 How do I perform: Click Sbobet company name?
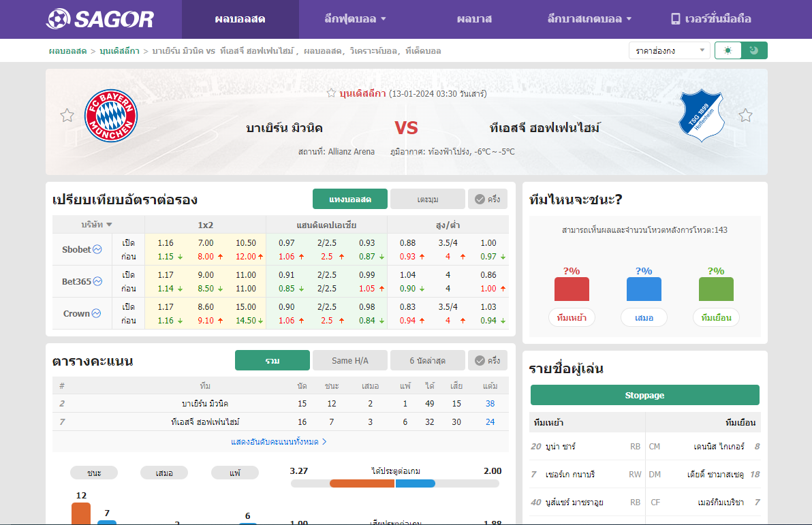click(x=77, y=249)
